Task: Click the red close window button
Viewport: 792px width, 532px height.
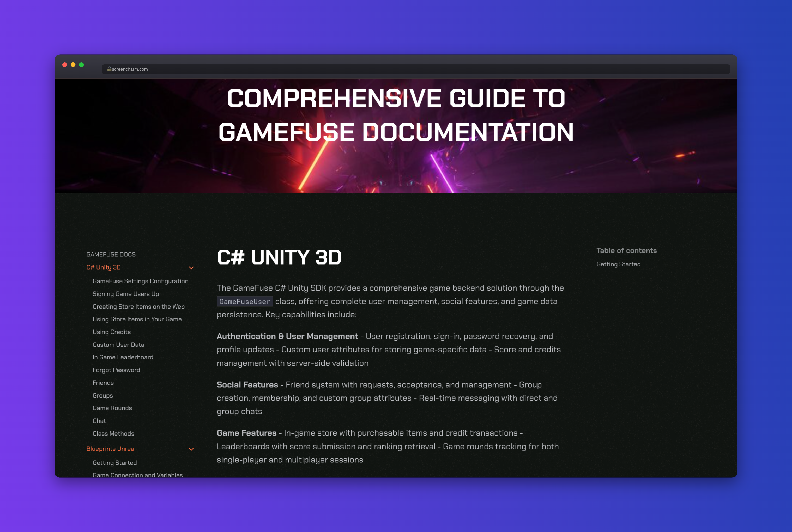Action: 64,64
